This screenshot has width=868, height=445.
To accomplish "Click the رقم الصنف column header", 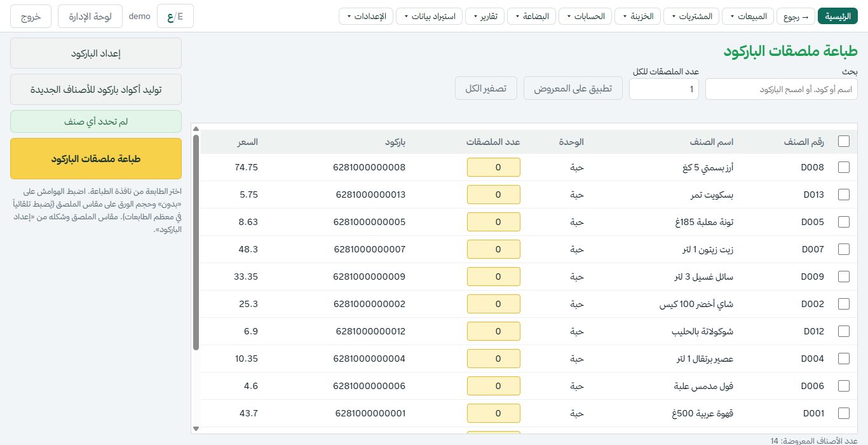I will click(804, 142).
